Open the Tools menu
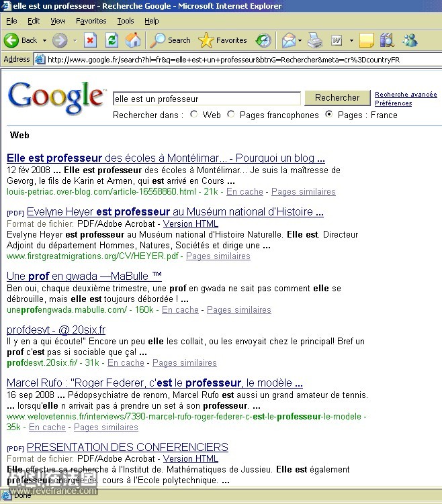442x504 pixels. [126, 21]
